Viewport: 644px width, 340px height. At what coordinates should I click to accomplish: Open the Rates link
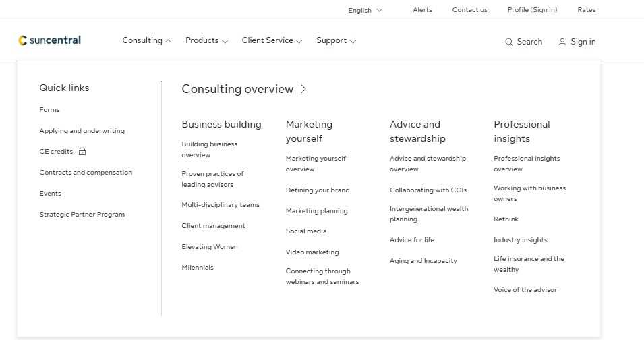(587, 10)
